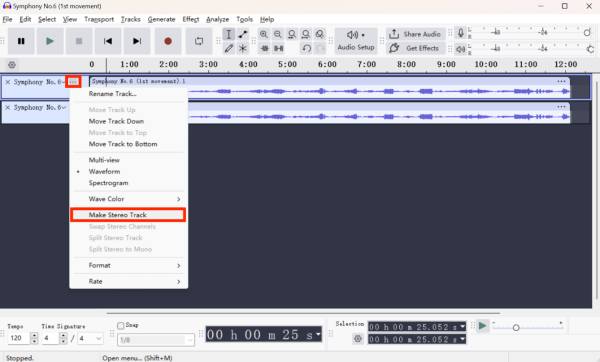Open the Analyze menu
This screenshot has width=600, height=362.
pos(217,19)
